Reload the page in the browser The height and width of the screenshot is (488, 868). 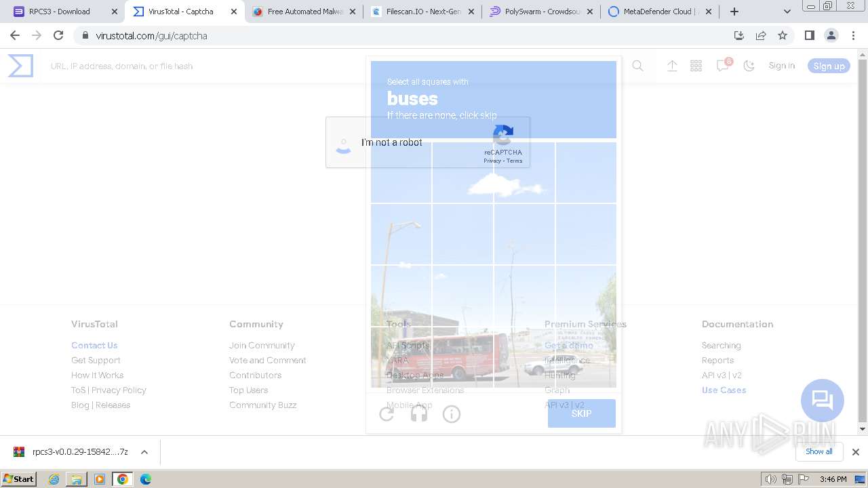[58, 35]
